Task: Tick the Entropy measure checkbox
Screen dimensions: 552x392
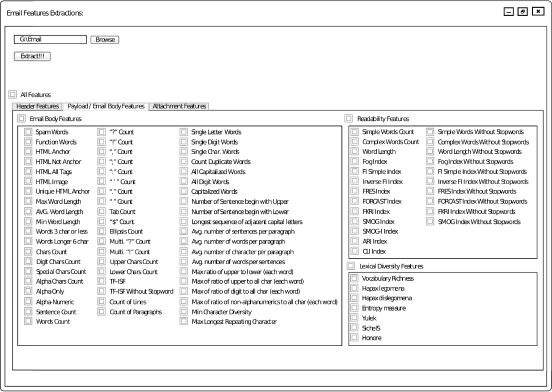Action: pos(355,308)
